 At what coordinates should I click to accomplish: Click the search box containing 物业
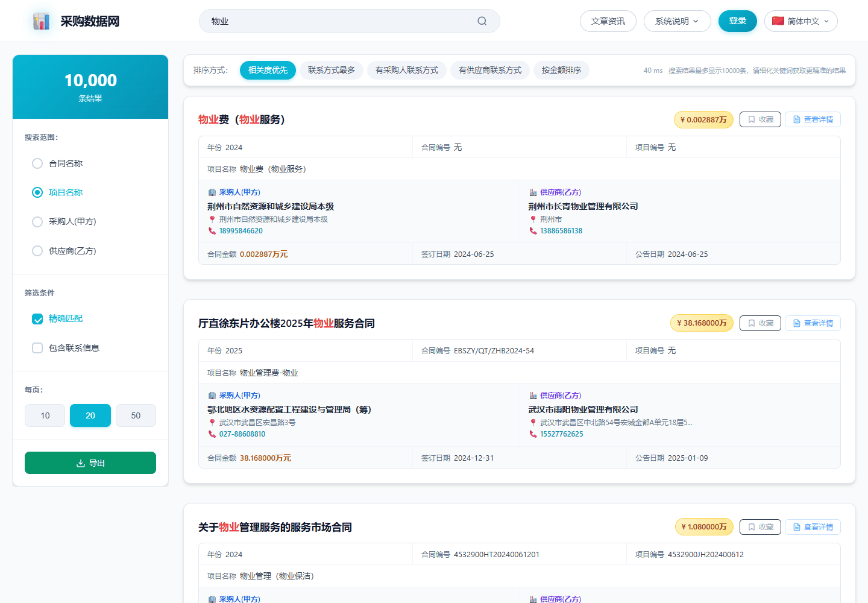click(x=350, y=21)
